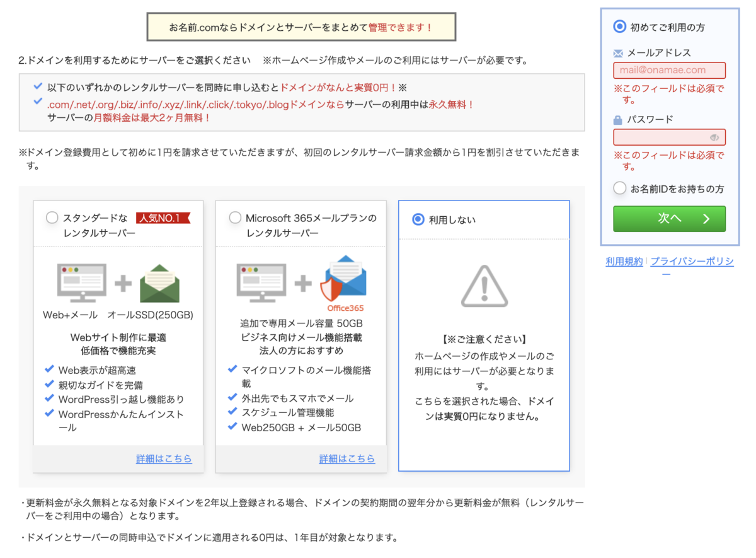Click the monitor icon in Microsoft 365 card
The height and width of the screenshot is (558, 756).
click(x=261, y=282)
